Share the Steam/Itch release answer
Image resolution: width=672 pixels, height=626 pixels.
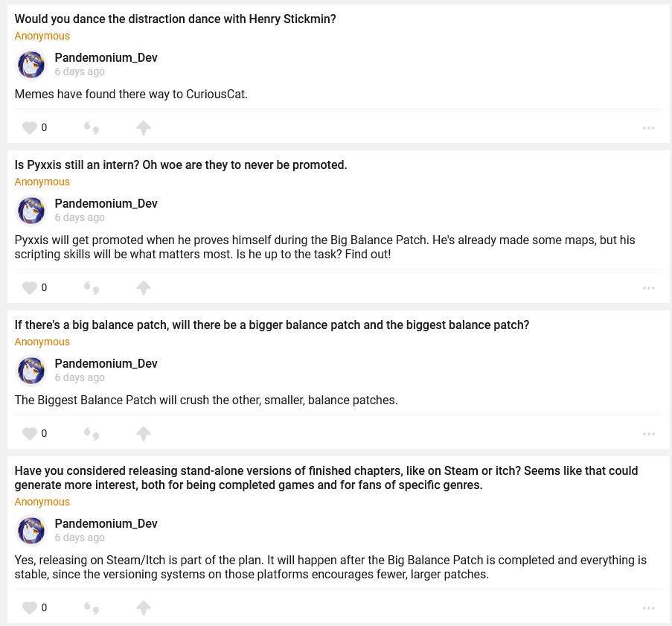(x=144, y=608)
